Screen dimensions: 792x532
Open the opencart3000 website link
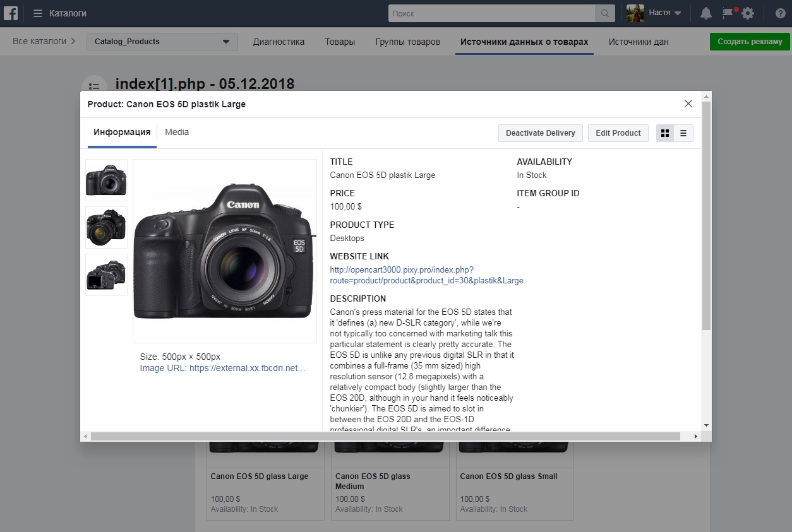(426, 275)
